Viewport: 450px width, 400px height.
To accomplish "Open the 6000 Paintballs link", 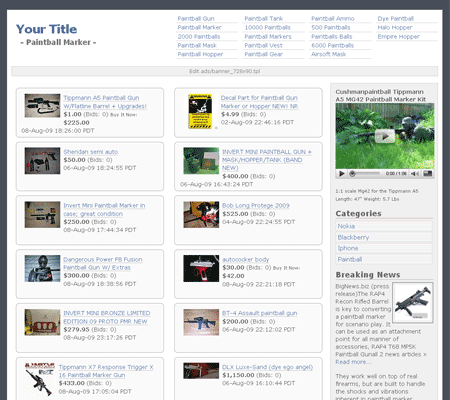I will [x=332, y=45].
